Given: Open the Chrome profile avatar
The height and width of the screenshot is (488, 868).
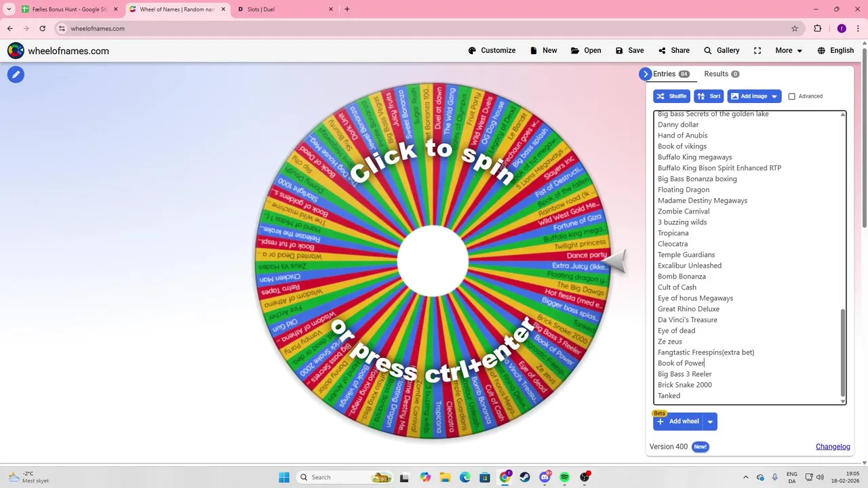Looking at the screenshot, I should 842,28.
